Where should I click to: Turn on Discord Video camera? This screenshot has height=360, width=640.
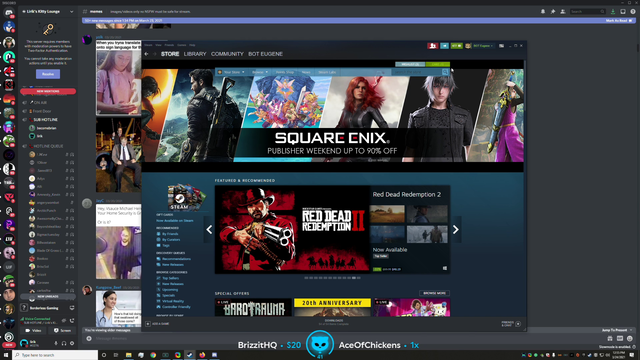pos(33,331)
